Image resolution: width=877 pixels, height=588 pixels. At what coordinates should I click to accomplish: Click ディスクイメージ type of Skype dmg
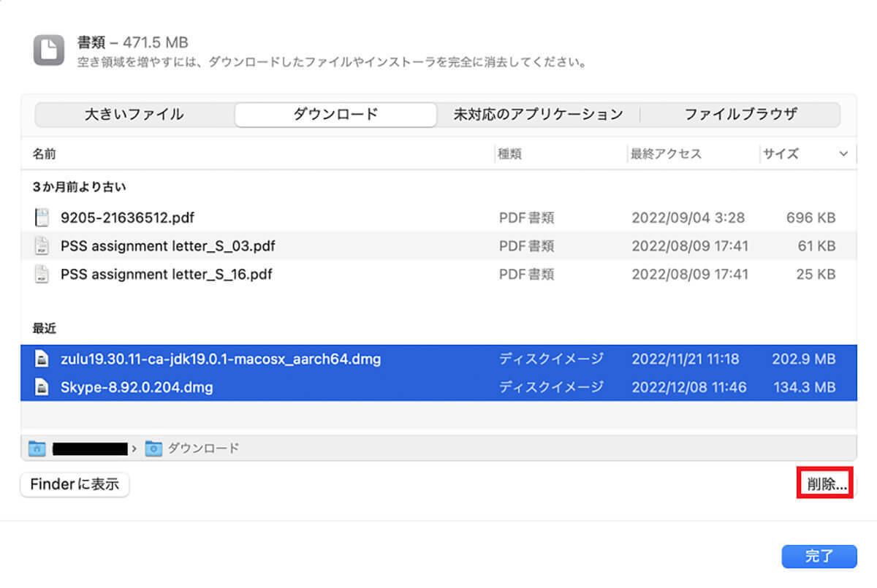(551, 387)
